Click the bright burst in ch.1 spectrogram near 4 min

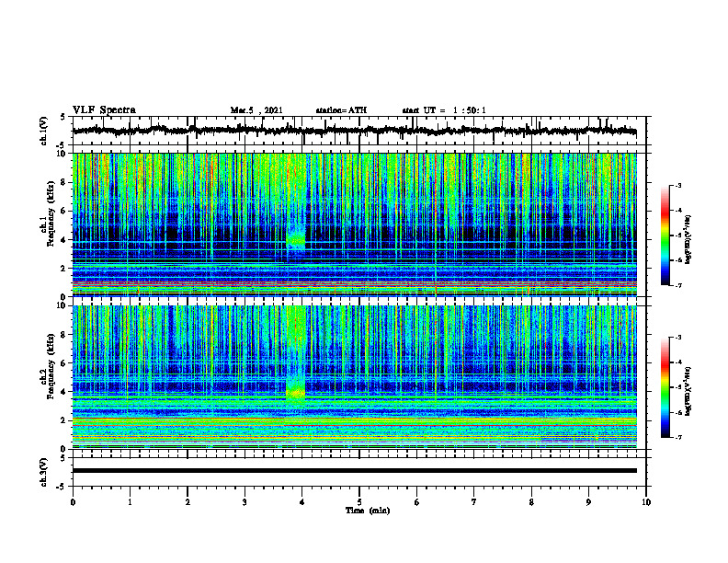[x=295, y=238]
